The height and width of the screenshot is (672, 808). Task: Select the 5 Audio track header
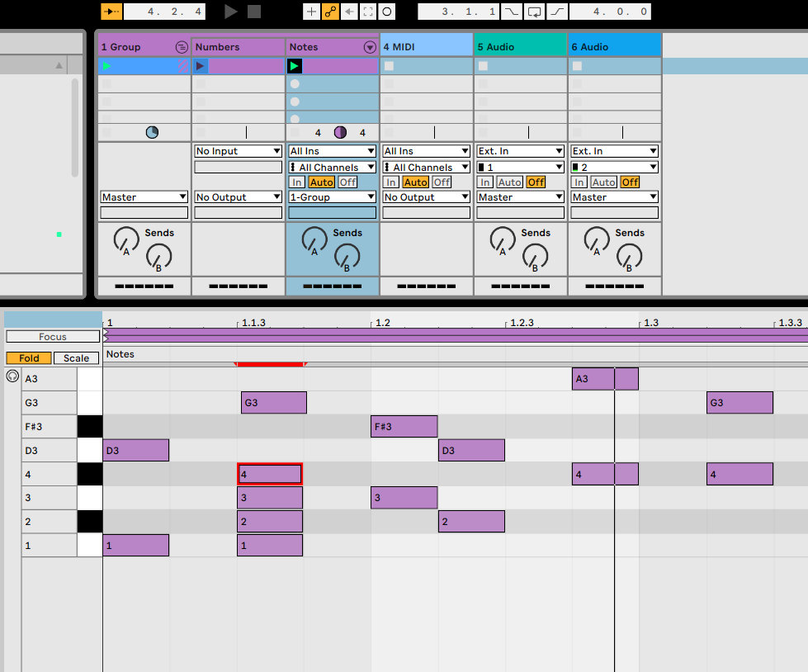pos(521,47)
